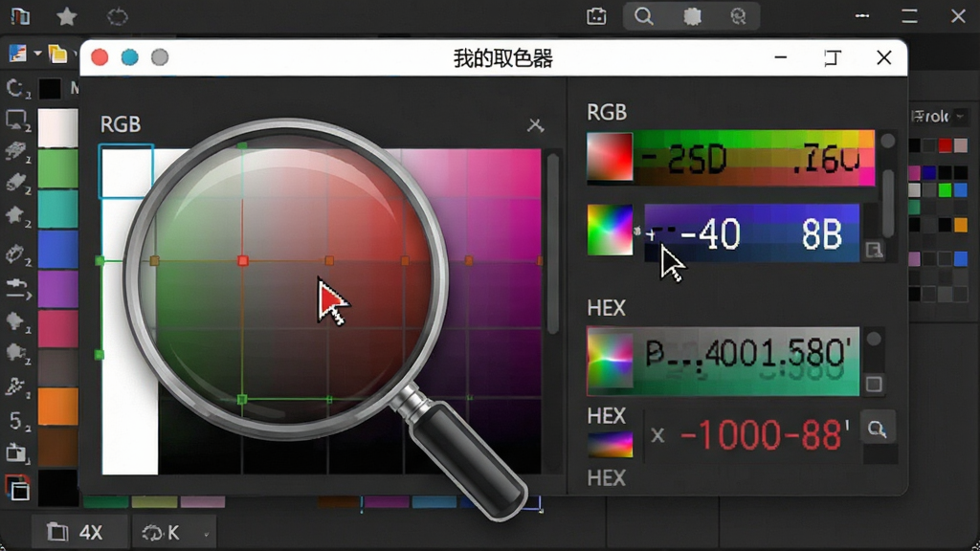Select the white swatch outlined in blue
Viewport: 980px width, 551px height.
point(126,171)
